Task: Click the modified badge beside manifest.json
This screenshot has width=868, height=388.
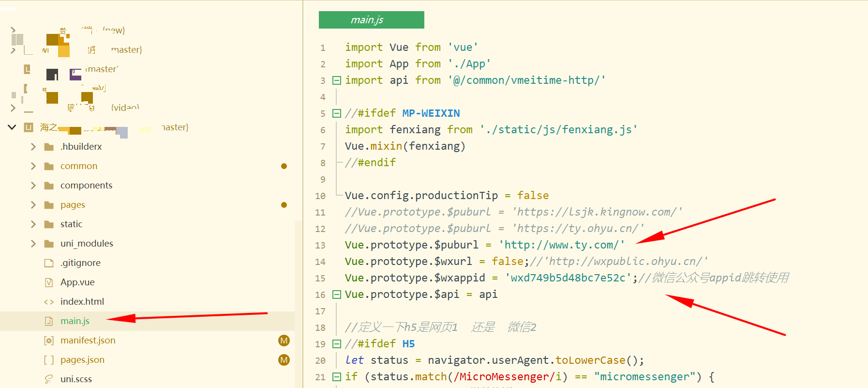Action: 284,341
